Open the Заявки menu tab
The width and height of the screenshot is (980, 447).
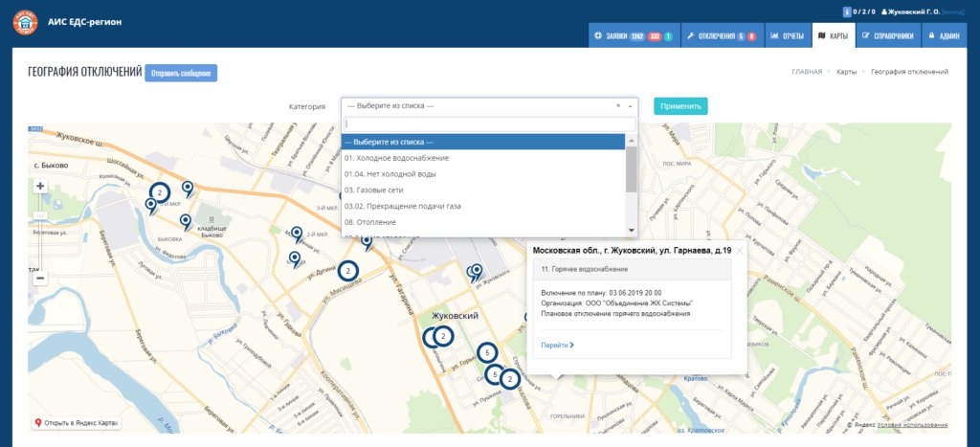tap(634, 36)
